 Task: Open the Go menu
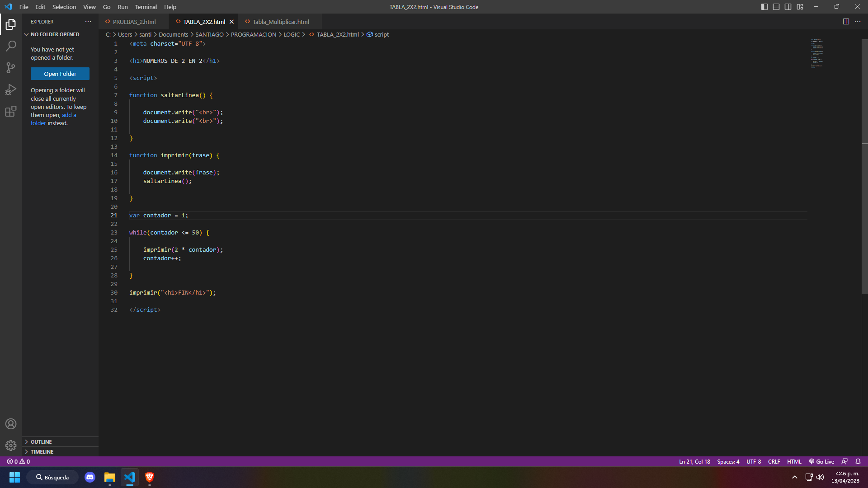(107, 7)
